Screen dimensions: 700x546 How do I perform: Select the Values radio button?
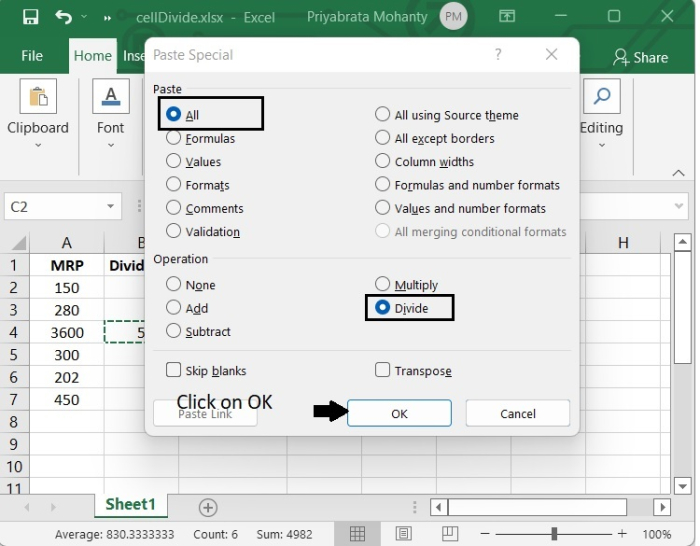pyautogui.click(x=173, y=161)
